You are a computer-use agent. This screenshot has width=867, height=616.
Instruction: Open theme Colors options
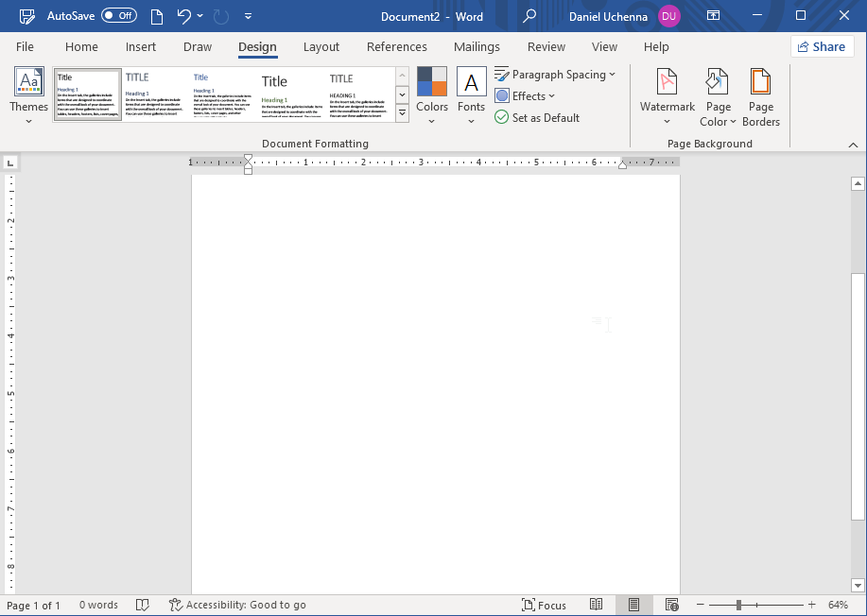tap(431, 94)
